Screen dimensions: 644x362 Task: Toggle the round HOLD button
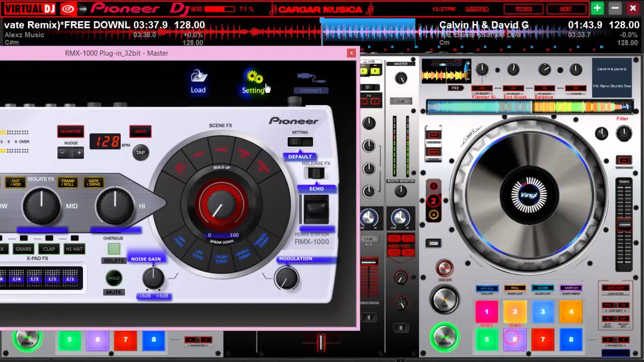coord(114,278)
